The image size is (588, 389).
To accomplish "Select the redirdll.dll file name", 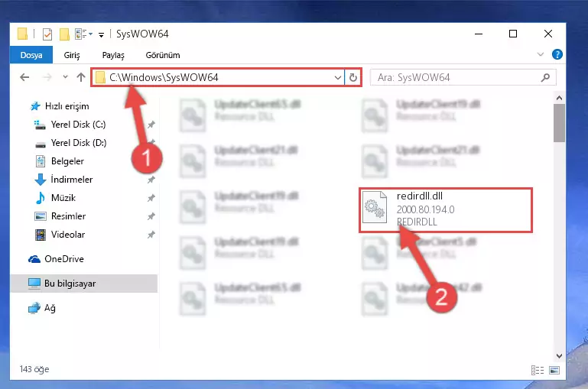I will 420,196.
